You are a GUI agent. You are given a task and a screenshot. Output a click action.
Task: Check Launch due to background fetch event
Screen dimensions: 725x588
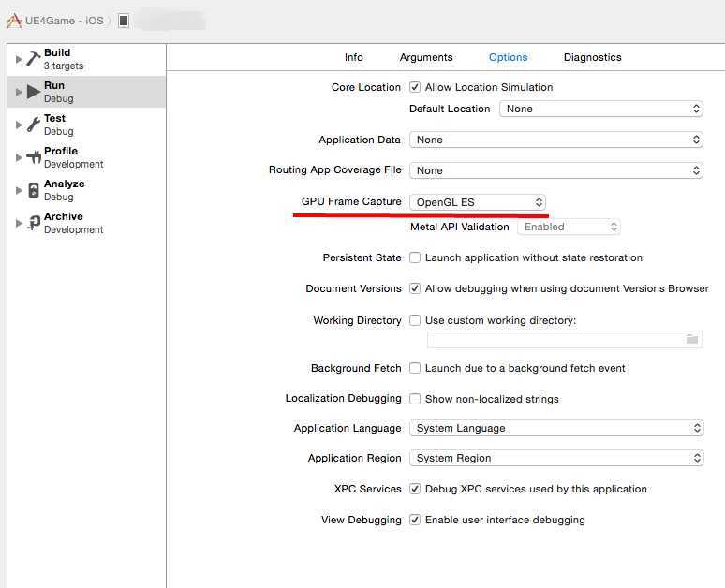pyautogui.click(x=415, y=368)
